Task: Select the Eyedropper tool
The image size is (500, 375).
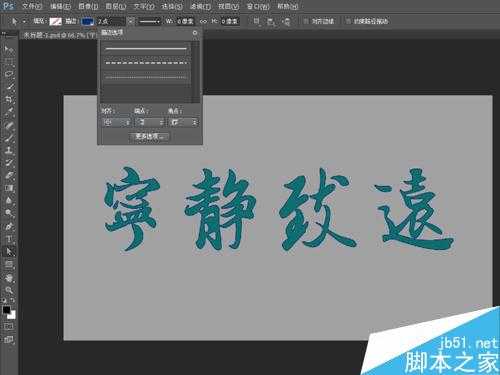Action: [9, 112]
